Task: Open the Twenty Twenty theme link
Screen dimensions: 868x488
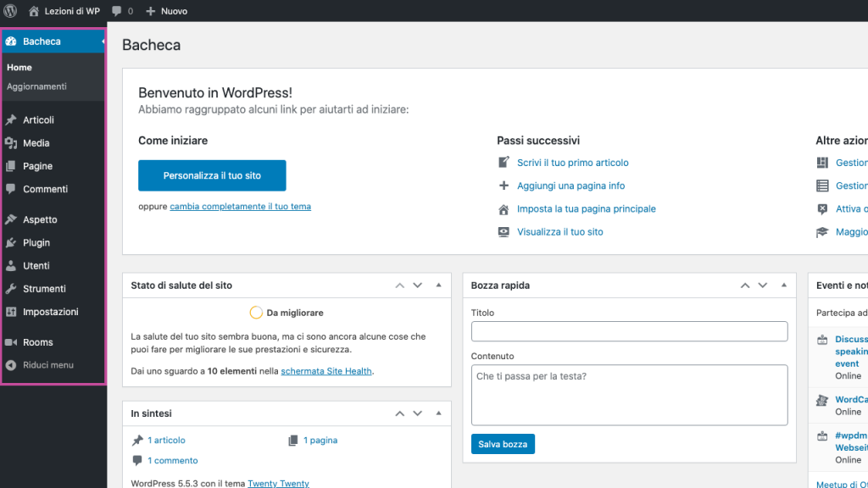Action: 278,483
